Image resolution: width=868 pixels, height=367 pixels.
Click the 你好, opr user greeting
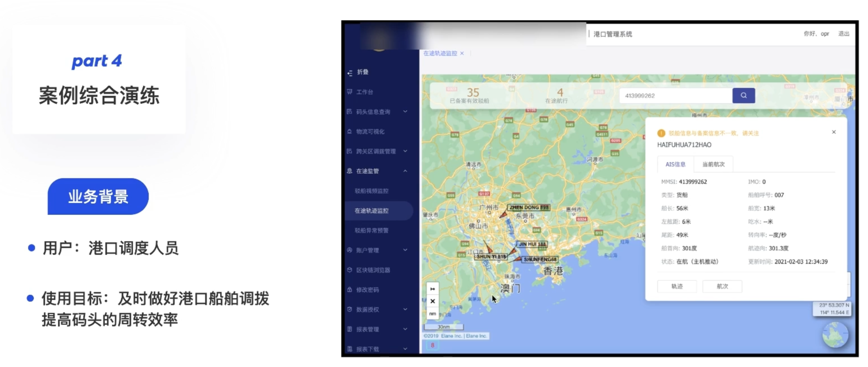tap(816, 34)
